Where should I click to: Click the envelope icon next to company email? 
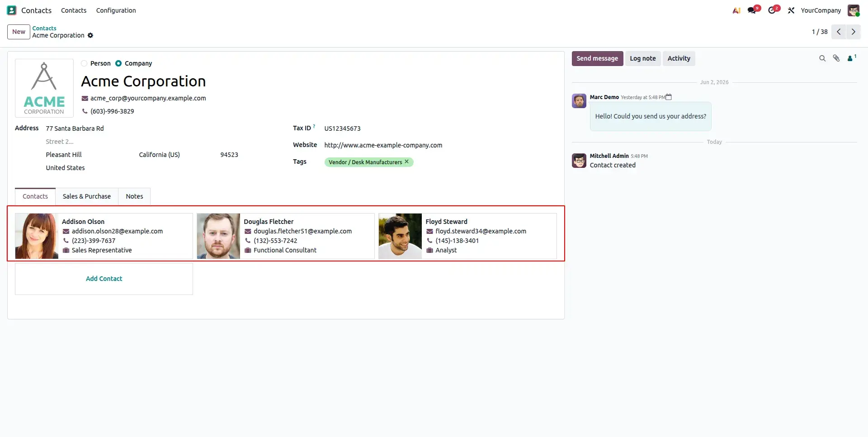pos(85,98)
